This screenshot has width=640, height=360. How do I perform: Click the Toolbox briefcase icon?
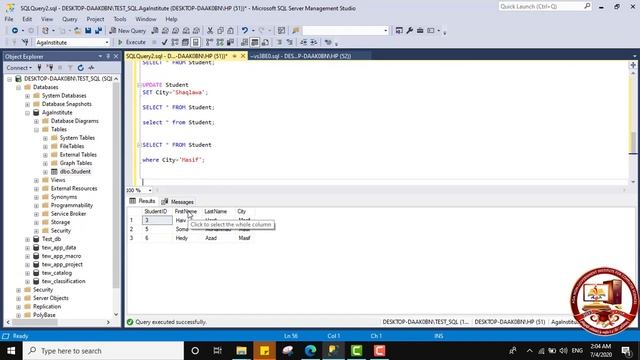pos(420,31)
